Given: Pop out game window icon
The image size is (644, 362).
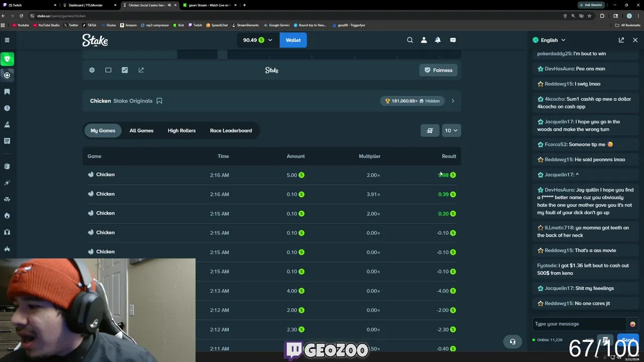Looking at the screenshot, I should coord(141,70).
